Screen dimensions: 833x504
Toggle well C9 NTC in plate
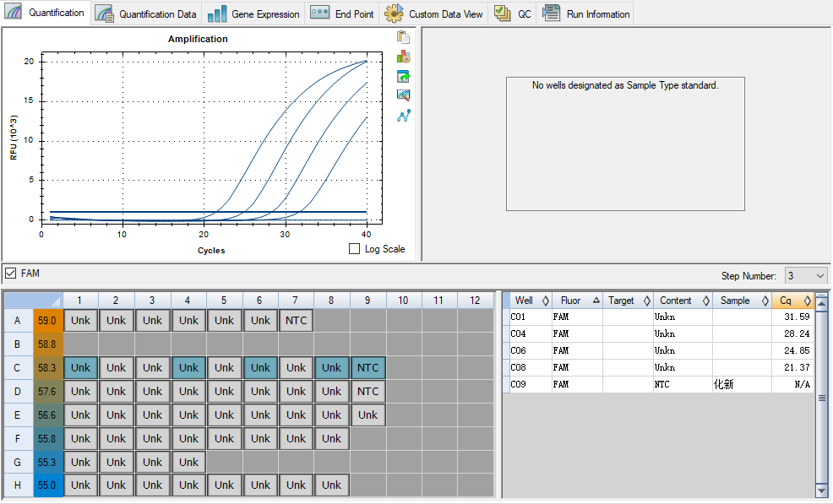click(367, 367)
